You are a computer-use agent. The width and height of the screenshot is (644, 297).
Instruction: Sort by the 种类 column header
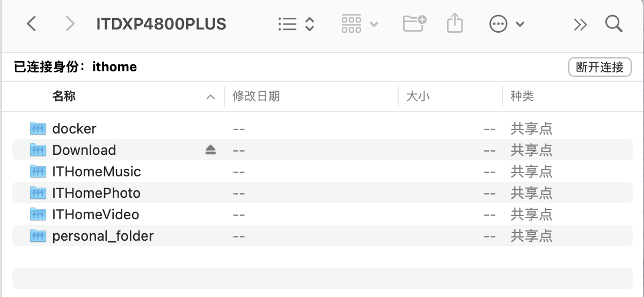[522, 96]
